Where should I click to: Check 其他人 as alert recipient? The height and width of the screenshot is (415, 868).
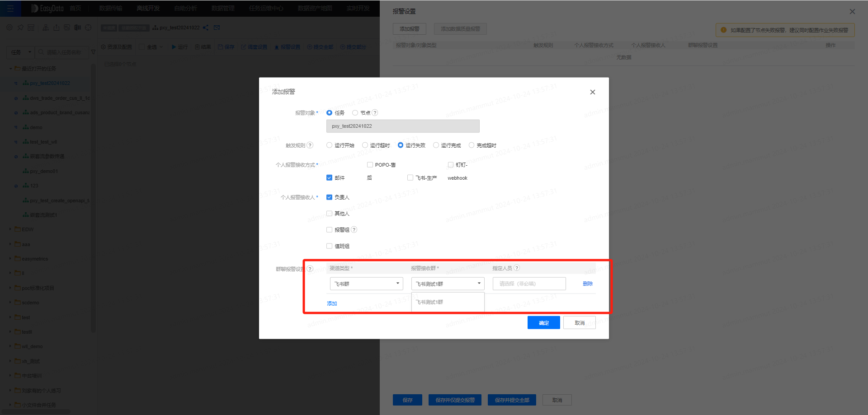click(329, 213)
